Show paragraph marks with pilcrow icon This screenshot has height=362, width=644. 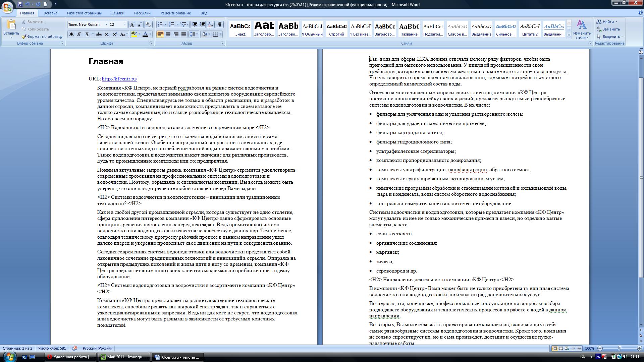[220, 24]
